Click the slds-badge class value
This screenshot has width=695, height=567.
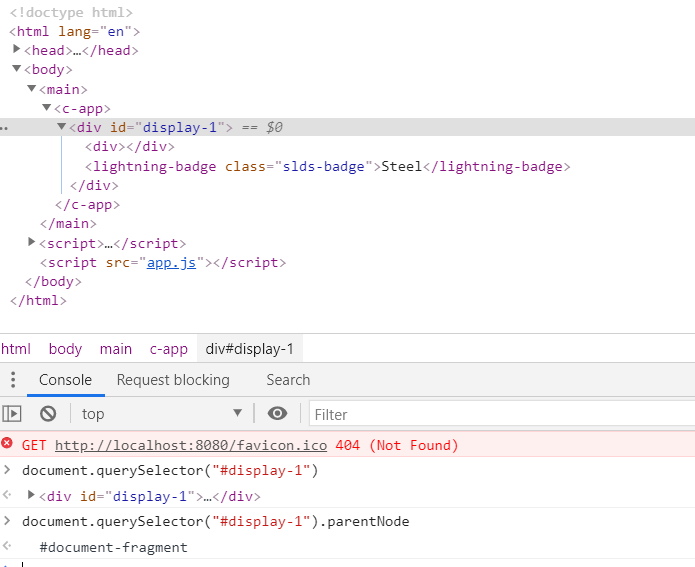[324, 166]
